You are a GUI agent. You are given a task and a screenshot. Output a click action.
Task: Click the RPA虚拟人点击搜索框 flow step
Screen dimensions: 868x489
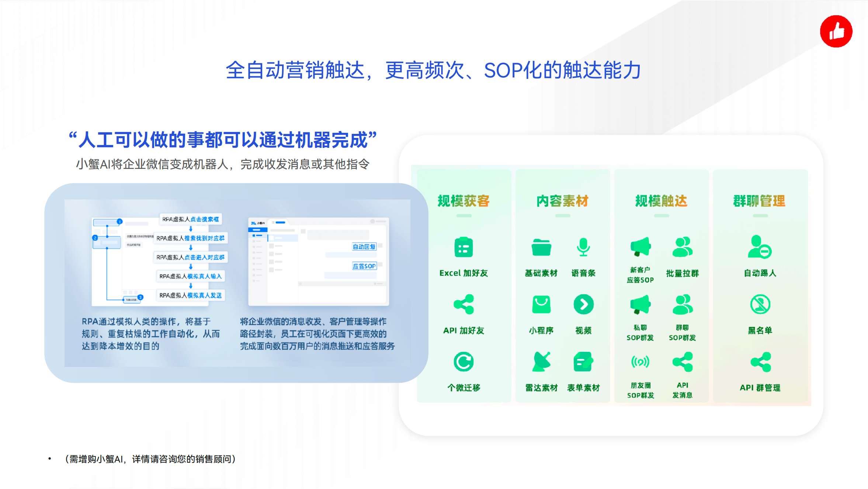click(x=191, y=219)
